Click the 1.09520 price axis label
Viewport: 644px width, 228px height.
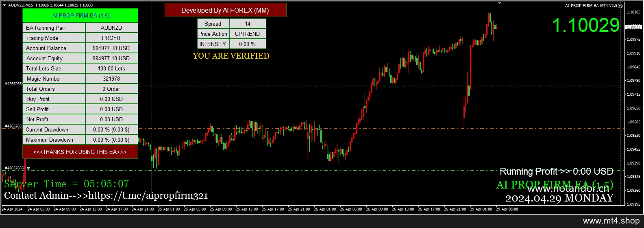click(633, 136)
